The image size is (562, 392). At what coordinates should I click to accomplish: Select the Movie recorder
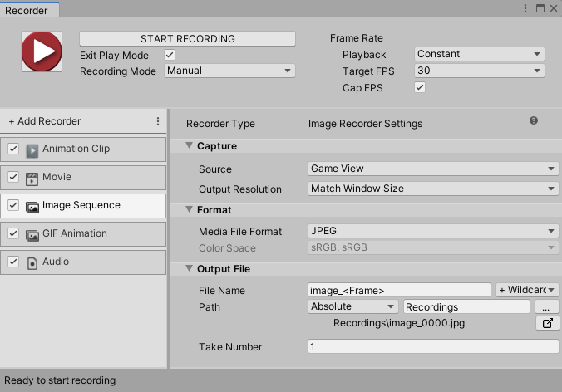[x=83, y=178]
